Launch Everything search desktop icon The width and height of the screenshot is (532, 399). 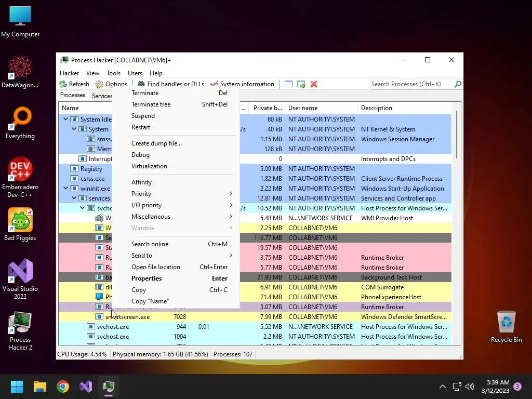tap(20, 123)
